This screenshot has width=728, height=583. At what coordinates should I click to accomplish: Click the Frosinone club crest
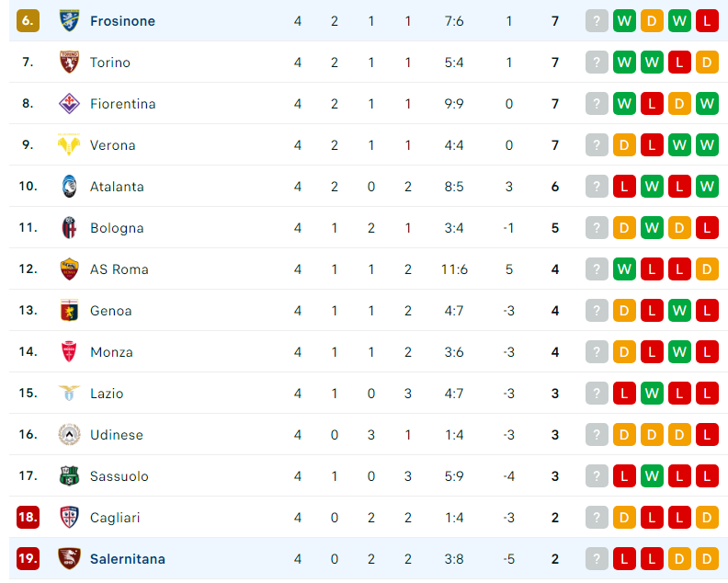tap(69, 21)
